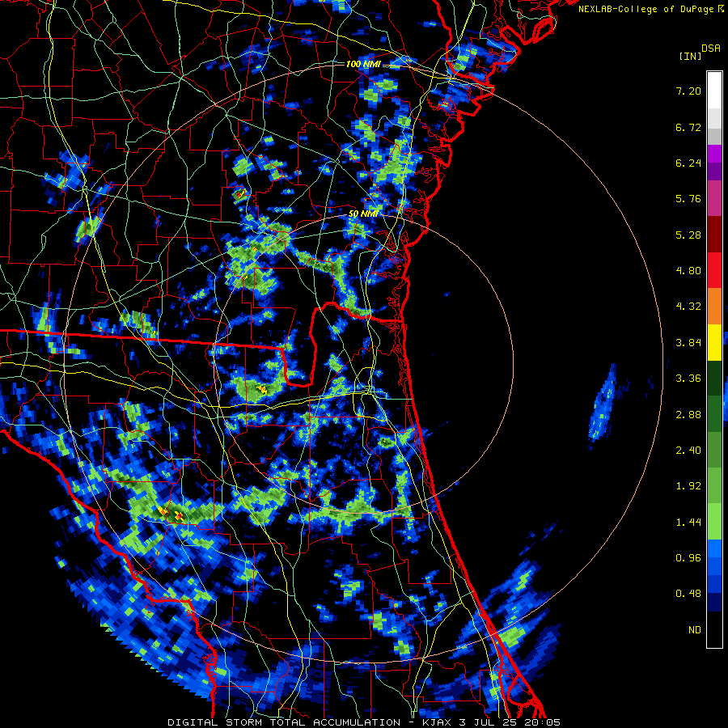The image size is (728, 728).
Task: Pick the orange swatch beside 4.32
Action: click(714, 307)
